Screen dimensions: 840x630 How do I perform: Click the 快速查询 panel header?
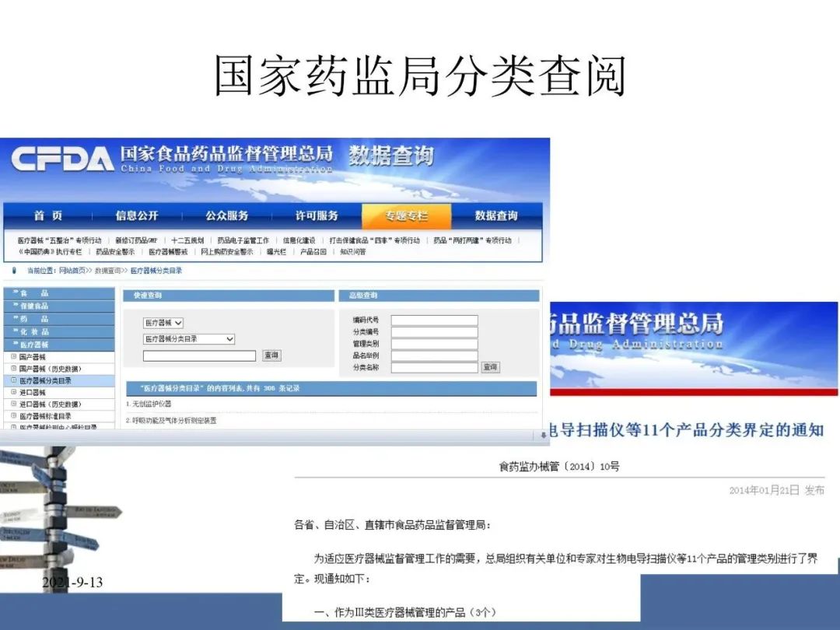click(229, 296)
